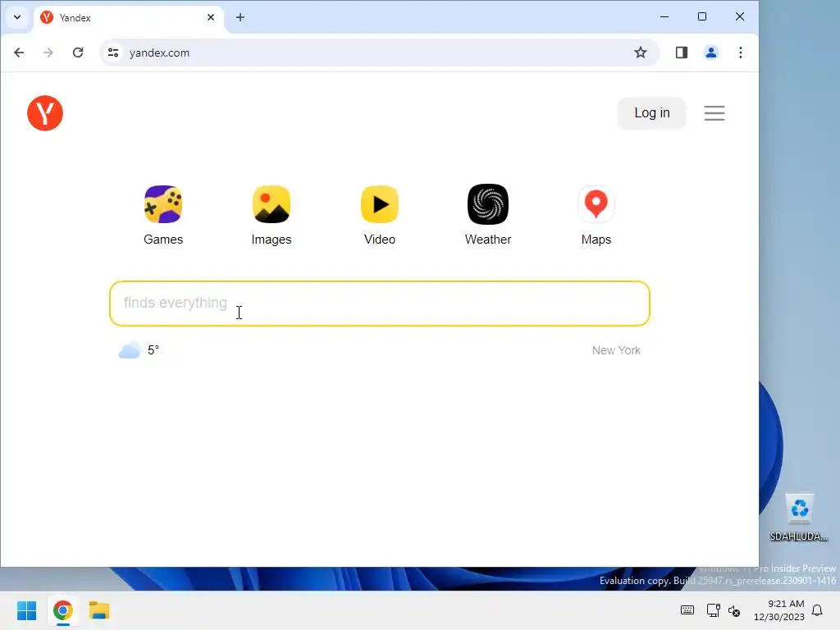Open the Windows Start menu

[x=27, y=610]
